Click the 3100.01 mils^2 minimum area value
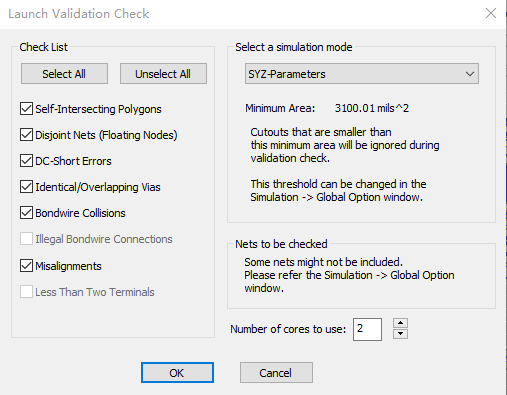 point(372,108)
